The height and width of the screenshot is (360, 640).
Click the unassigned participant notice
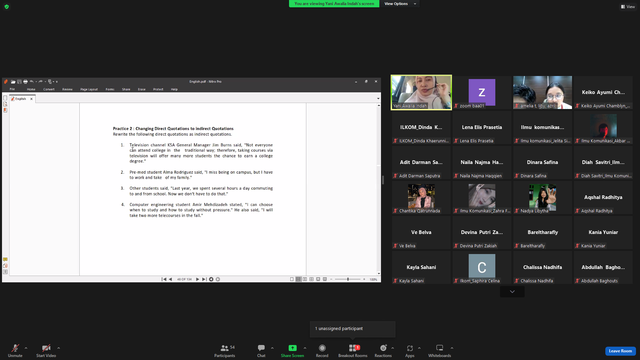[x=353, y=329]
